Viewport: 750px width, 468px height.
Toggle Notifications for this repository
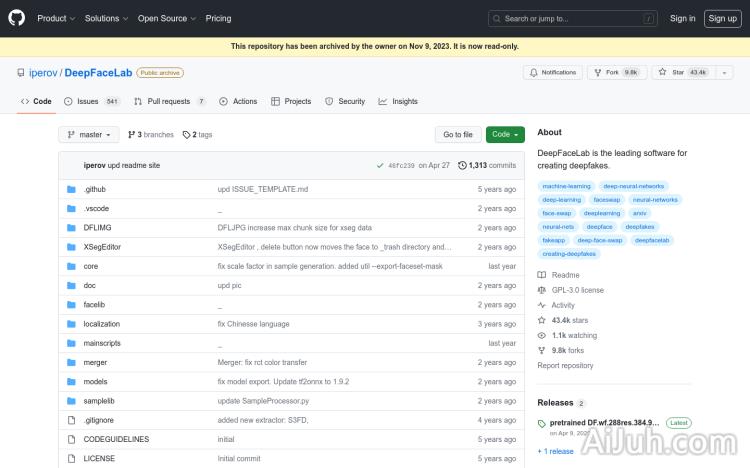(x=552, y=73)
